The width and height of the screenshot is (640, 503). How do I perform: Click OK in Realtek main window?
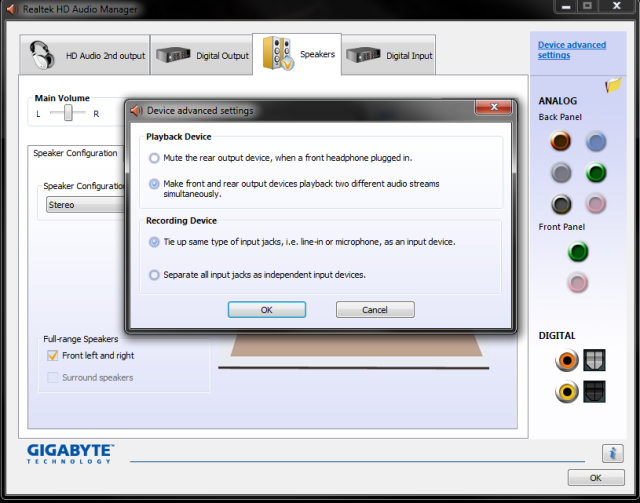click(596, 478)
